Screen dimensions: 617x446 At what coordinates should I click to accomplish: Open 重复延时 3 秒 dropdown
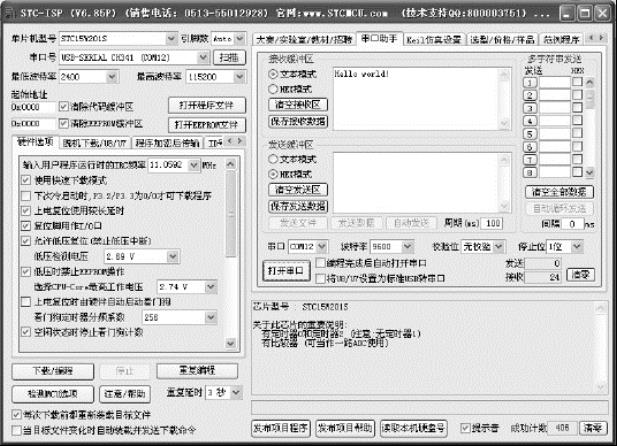[x=236, y=392]
